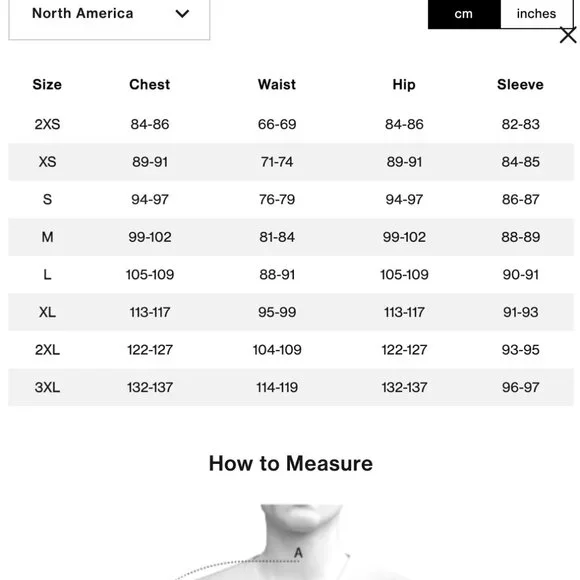Screen dimensions: 580x580
Task: Click the Chest column header
Action: (x=149, y=84)
